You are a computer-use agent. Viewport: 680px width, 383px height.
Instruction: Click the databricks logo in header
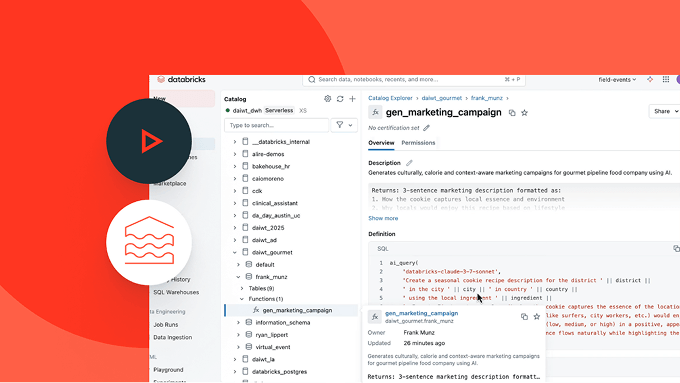pyautogui.click(x=181, y=79)
